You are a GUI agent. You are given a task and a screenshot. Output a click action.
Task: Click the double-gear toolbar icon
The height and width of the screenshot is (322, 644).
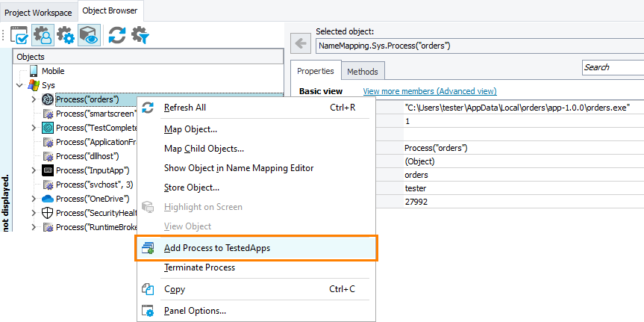click(66, 35)
